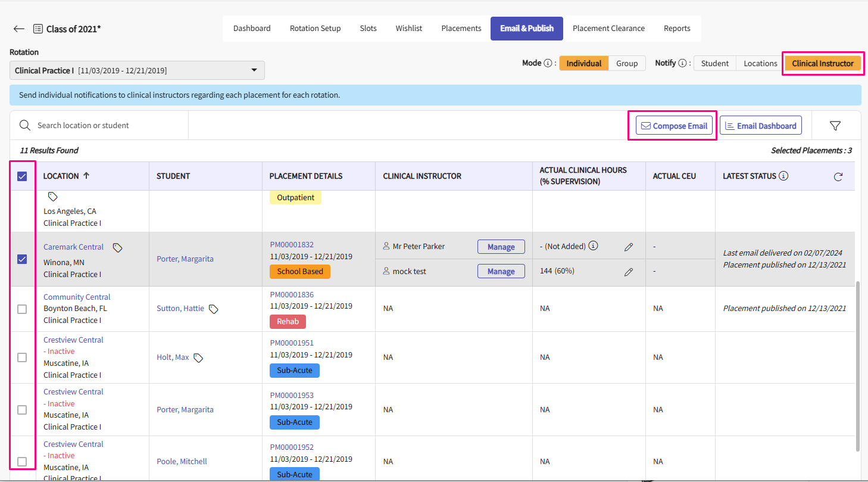Open the Rotation dropdown for Clinical Practice I
Viewport: 868px width, 482px height.
tap(137, 70)
